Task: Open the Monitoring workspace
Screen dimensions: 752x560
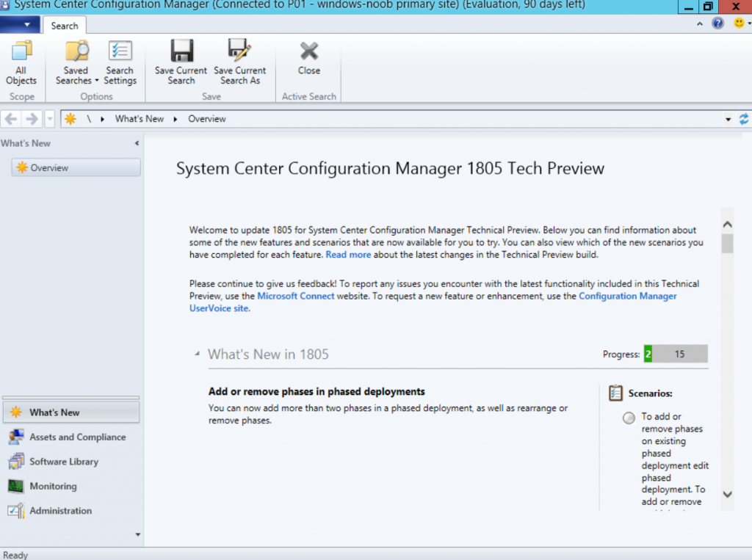Action: click(x=71, y=486)
